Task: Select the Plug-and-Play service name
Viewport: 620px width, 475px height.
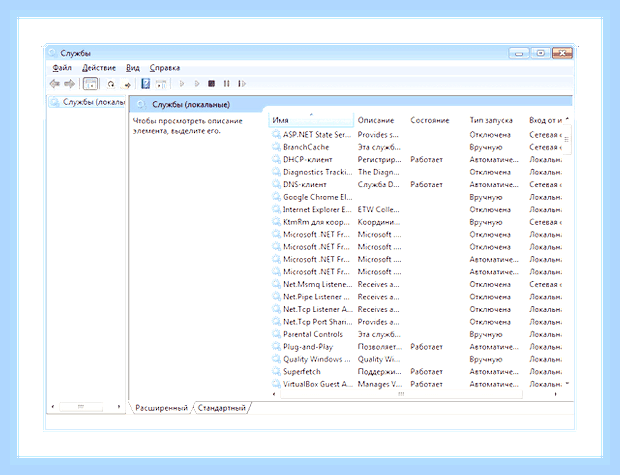Action: click(308, 346)
